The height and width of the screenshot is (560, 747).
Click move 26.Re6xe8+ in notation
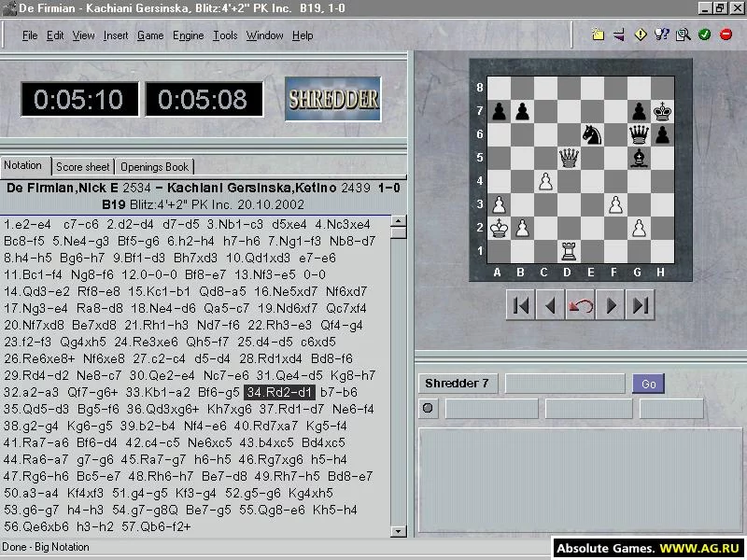pyautogui.click(x=39, y=358)
